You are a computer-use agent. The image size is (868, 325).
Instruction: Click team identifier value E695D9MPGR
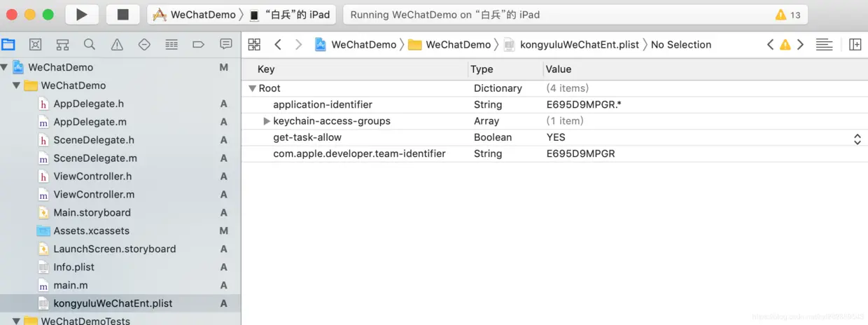[x=580, y=153]
